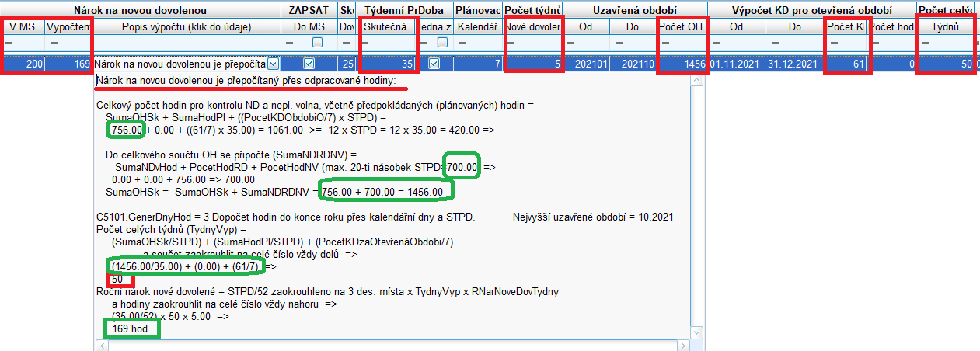This screenshot has height=351, width=980.
Task: Click the equals filter icon under Počet K
Action: pyautogui.click(x=833, y=43)
